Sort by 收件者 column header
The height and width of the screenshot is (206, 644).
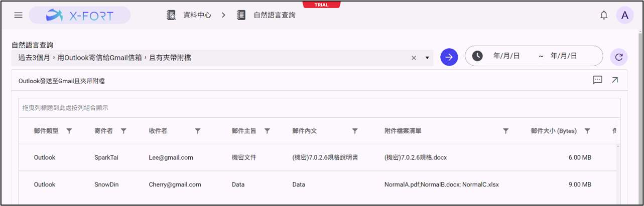pos(158,131)
